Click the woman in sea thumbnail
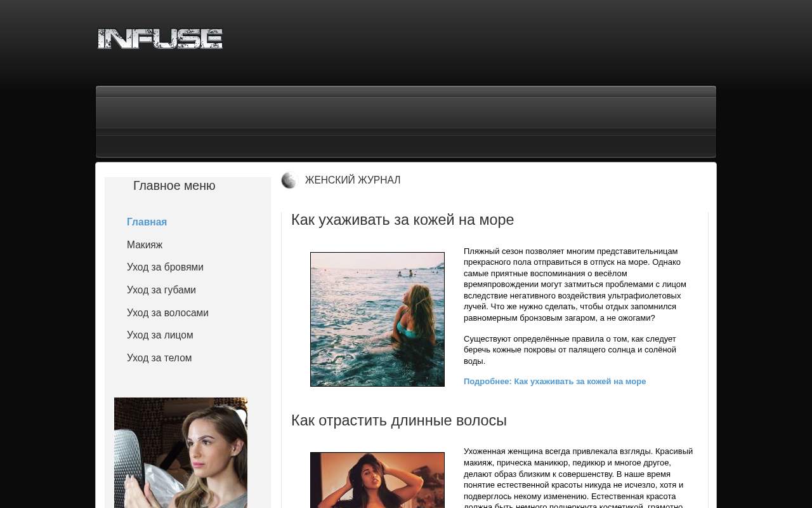The width and height of the screenshot is (812, 508). click(377, 319)
